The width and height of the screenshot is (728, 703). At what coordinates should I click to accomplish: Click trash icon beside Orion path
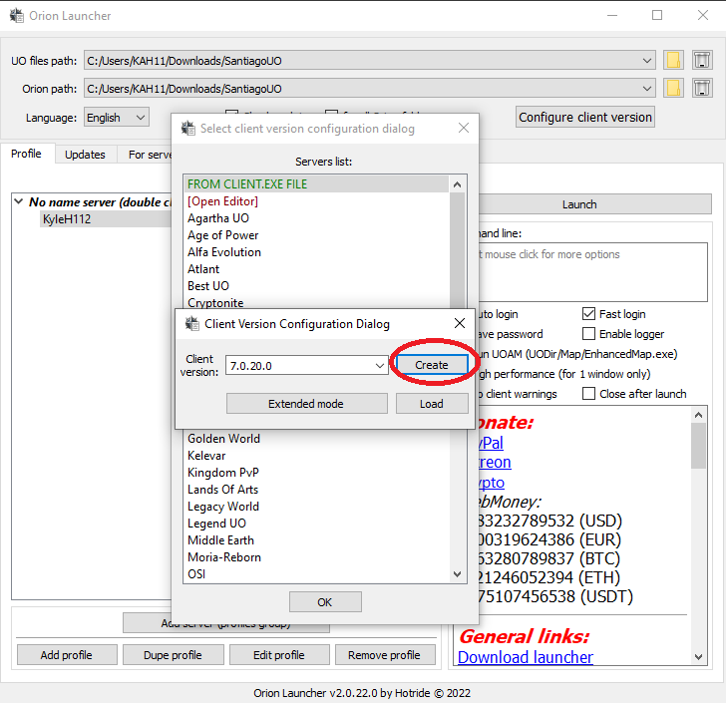coord(701,88)
